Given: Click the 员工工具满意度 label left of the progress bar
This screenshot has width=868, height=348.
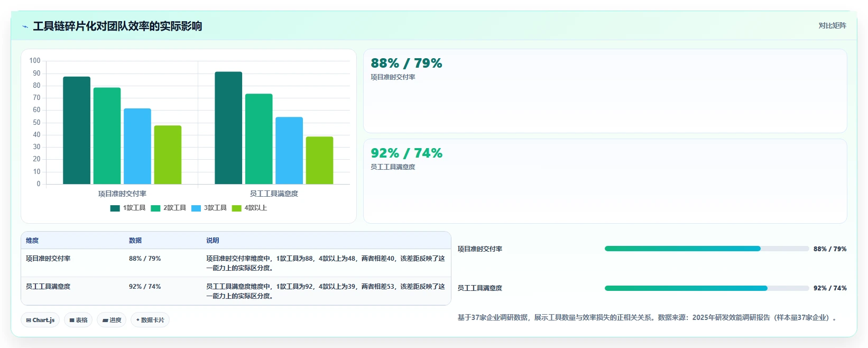Looking at the screenshot, I should (480, 288).
